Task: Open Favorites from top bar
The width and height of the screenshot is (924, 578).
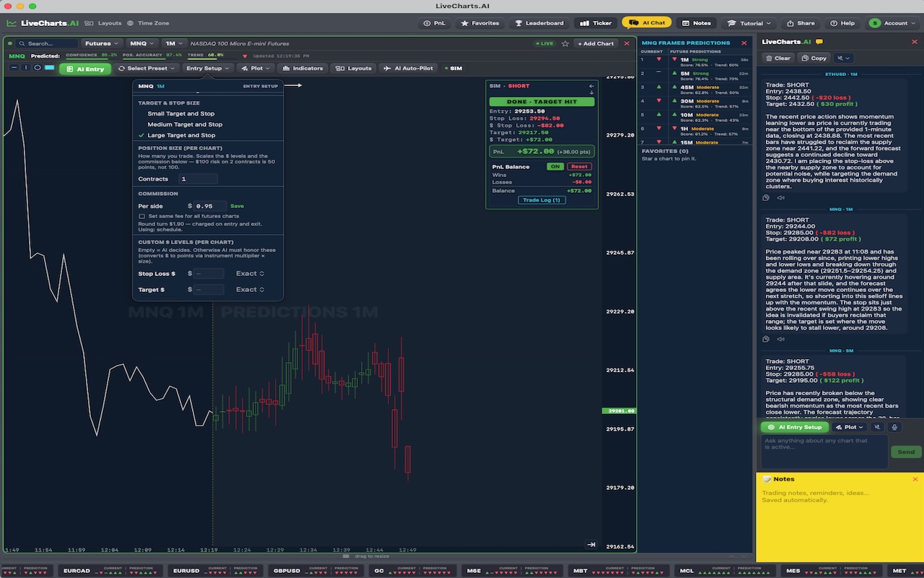Action: (479, 23)
